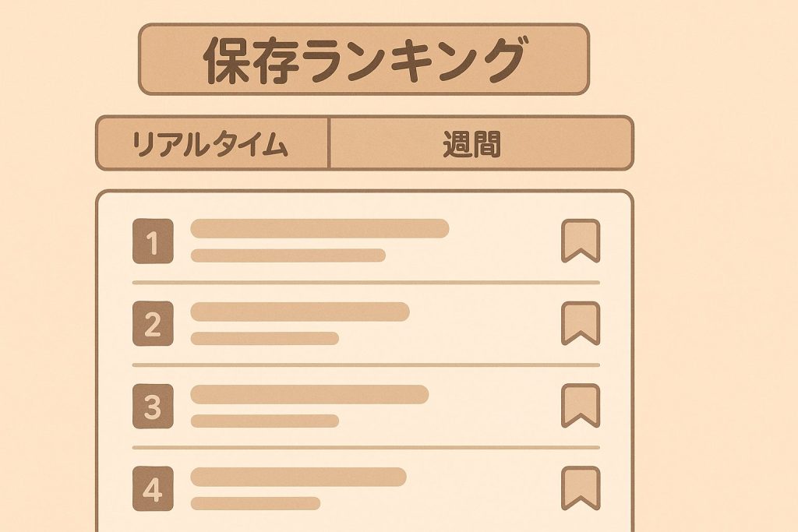Image resolution: width=798 pixels, height=532 pixels.
Task: Select the number 3 rank badge
Action: coord(153,407)
